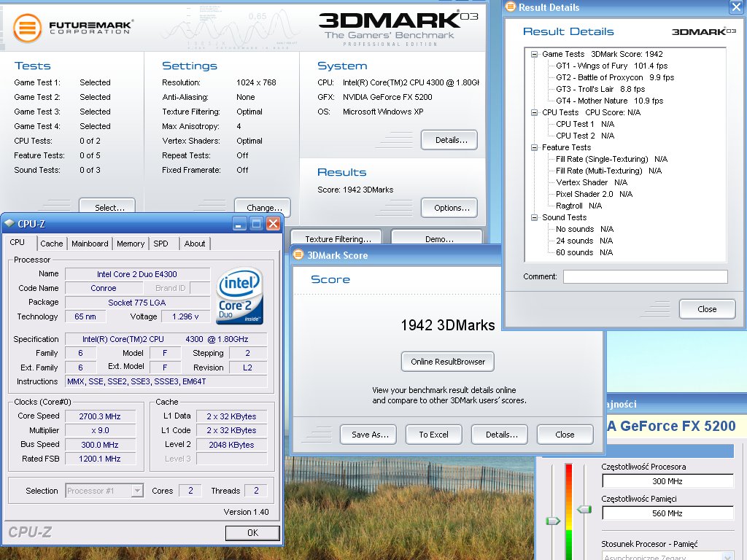Collapse the Sound Tests tree node
This screenshot has width=747, height=560.
(x=535, y=217)
